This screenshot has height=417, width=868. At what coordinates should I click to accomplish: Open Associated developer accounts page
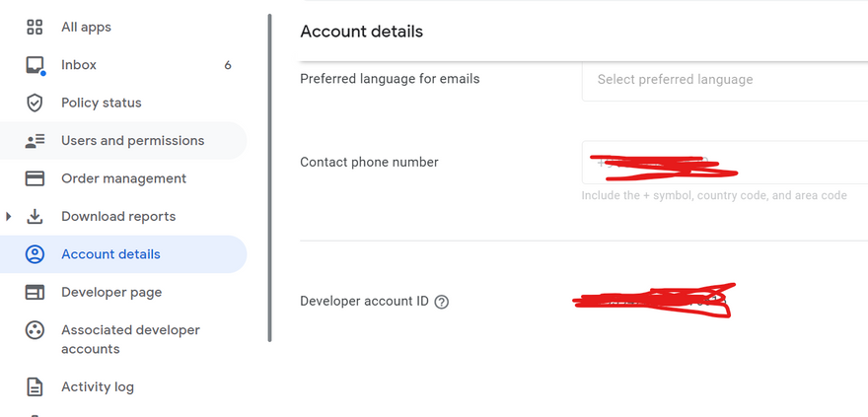(x=130, y=339)
